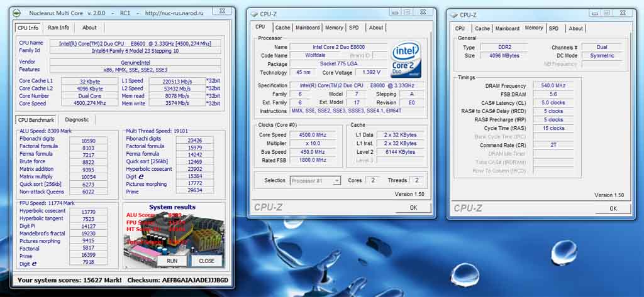
Task: Switch to the Diagnostic tab
Action: point(77,120)
